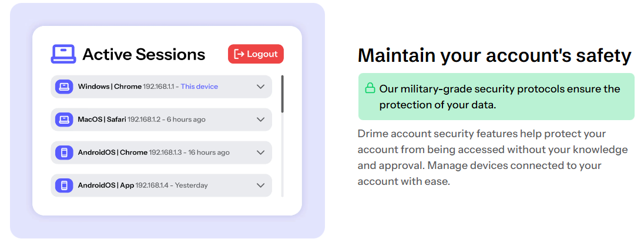Click the MacOS Safari session laptop icon
644x242 pixels.
pos(64,120)
